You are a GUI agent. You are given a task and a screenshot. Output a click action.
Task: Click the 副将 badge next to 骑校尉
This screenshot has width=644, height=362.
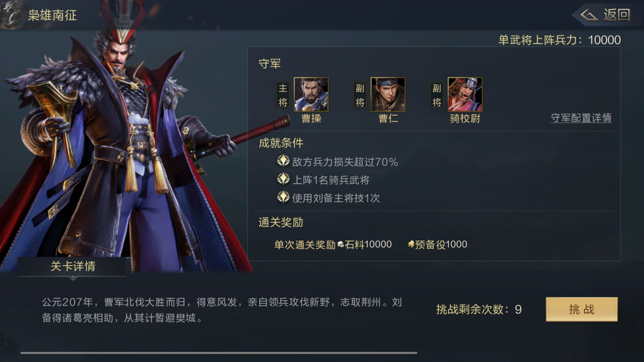(437, 95)
